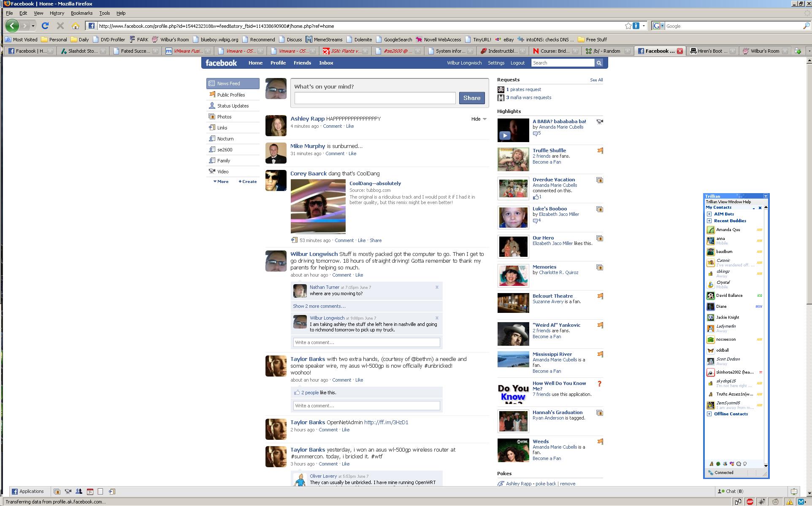Open Trillian title bar dropdown arrow
This screenshot has height=506, width=812.
pyautogui.click(x=766, y=196)
